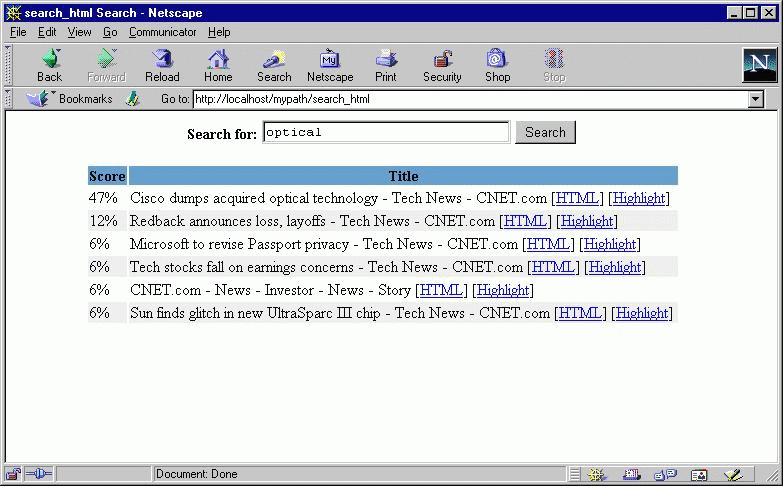Click the security padlock in status bar
783x486 pixels.
[x=13, y=474]
